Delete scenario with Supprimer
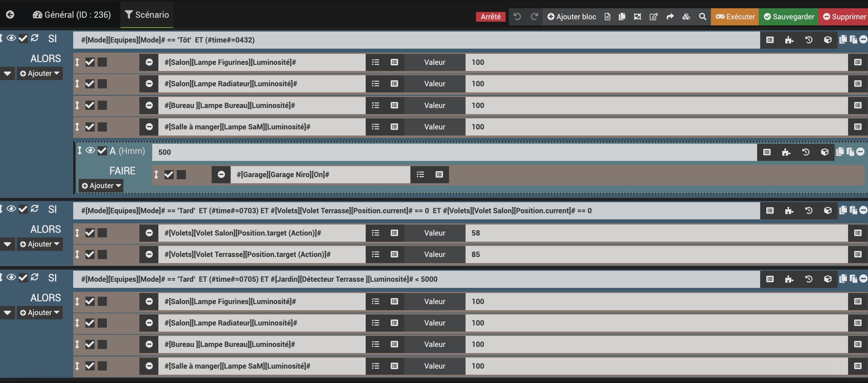The width and height of the screenshot is (868, 383). click(843, 17)
